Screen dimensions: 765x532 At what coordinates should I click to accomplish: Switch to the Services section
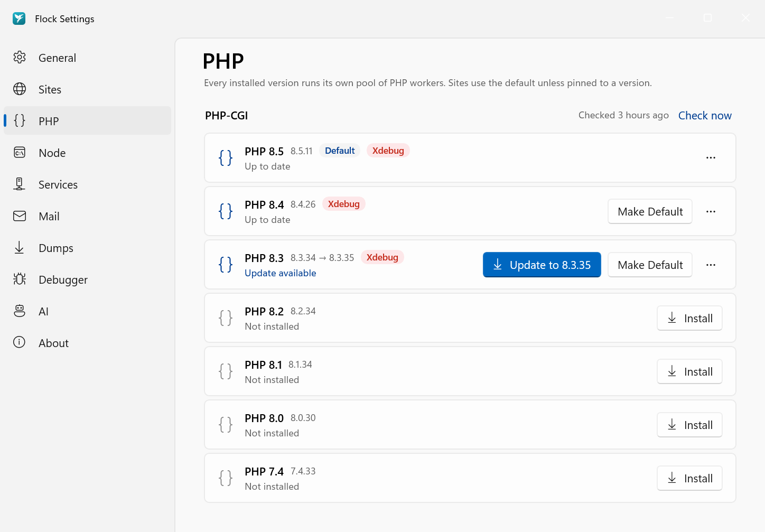point(87,184)
